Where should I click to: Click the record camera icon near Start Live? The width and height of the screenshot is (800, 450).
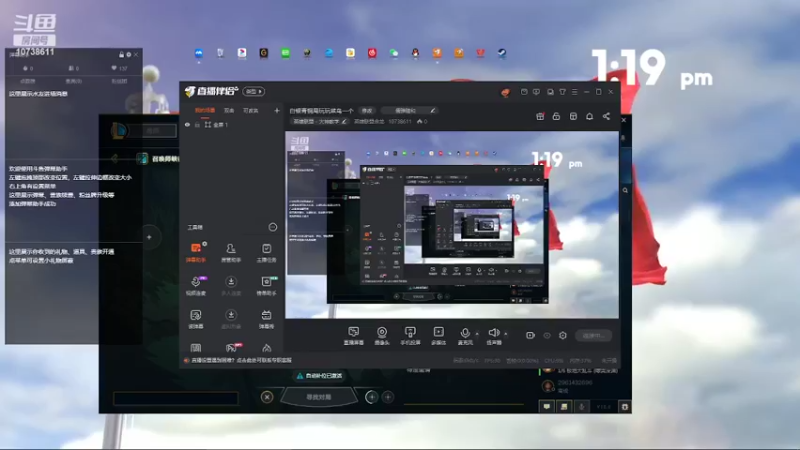click(530, 335)
